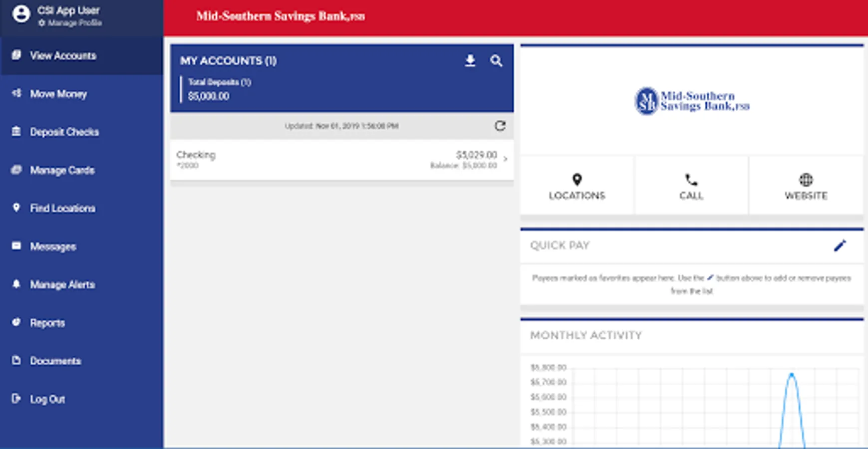Refresh account balances with refresh icon
Image resolution: width=868 pixels, height=449 pixels.
tap(500, 126)
